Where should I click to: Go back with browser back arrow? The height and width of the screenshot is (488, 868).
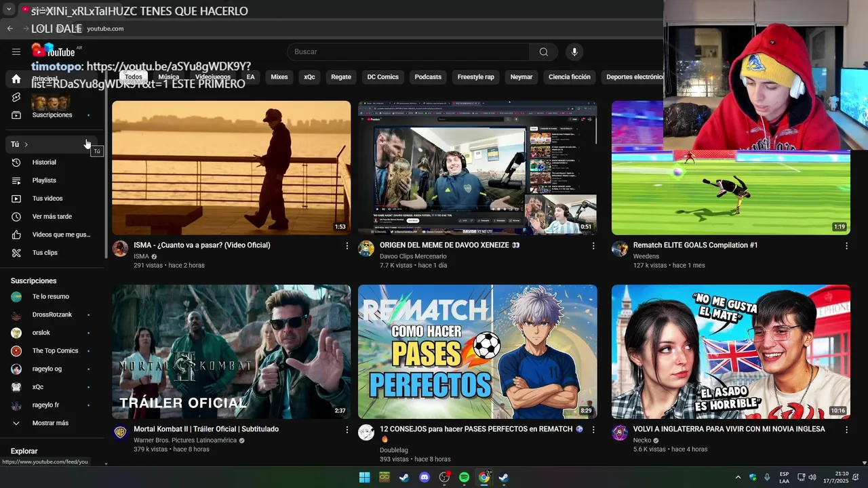coord(9,28)
